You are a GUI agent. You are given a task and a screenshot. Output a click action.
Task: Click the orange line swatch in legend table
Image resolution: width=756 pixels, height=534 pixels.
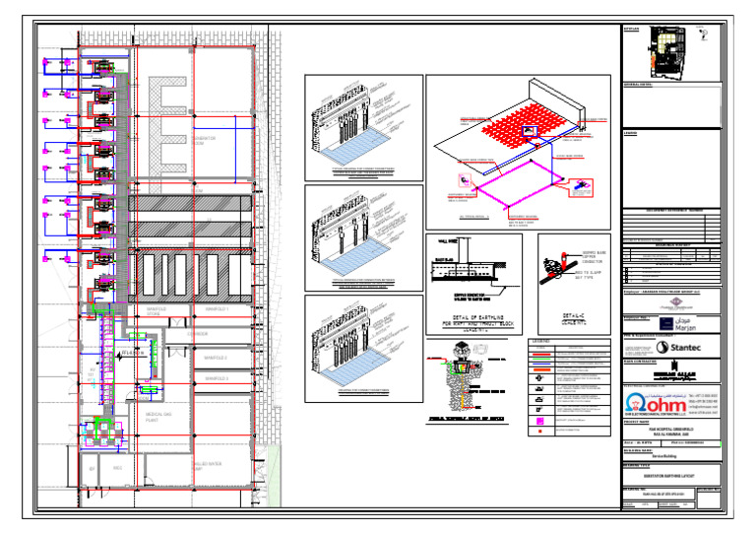coord(540,370)
